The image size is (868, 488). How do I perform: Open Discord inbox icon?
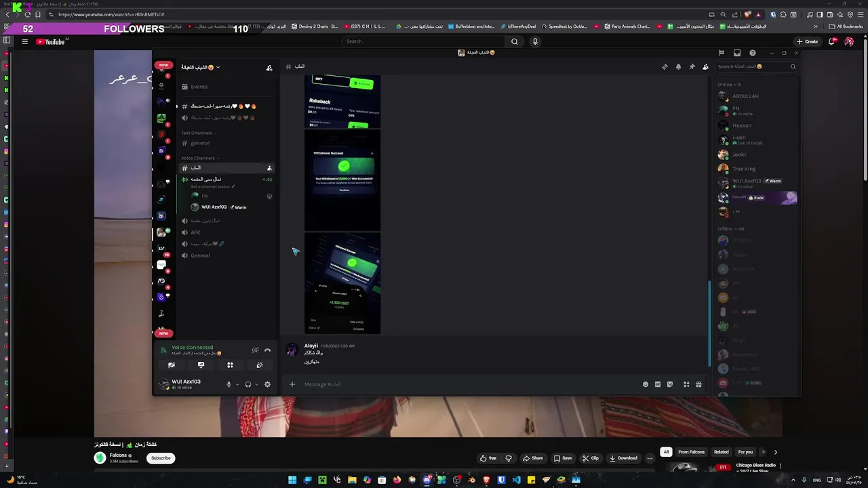(737, 53)
